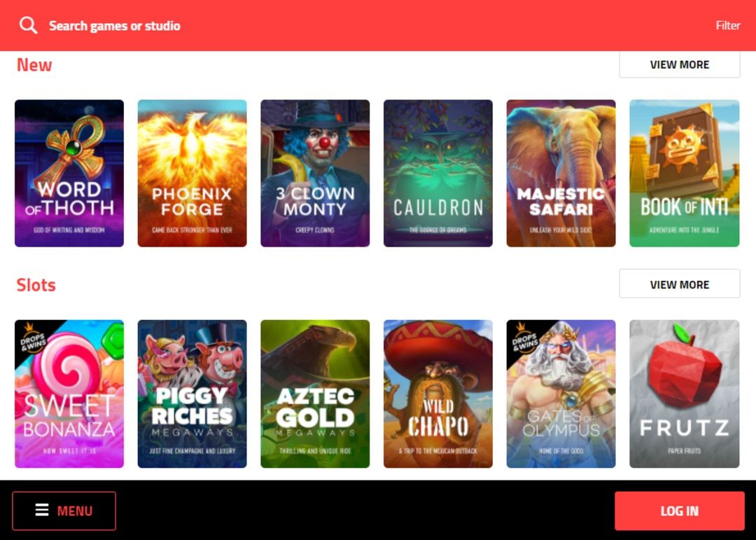This screenshot has width=756, height=540.
Task: Click the hamburger icon in the Menu button
Action: click(x=42, y=510)
